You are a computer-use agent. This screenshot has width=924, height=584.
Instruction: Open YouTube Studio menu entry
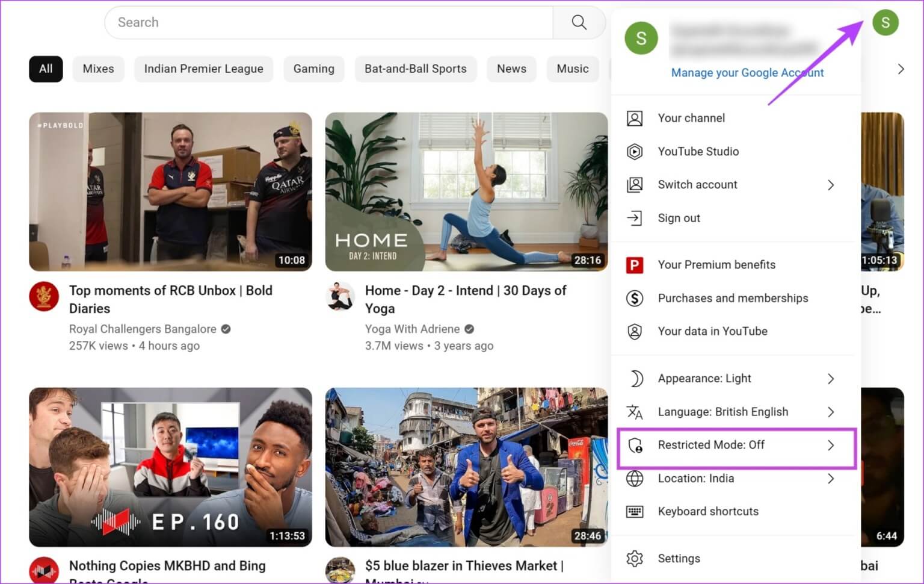736,152
